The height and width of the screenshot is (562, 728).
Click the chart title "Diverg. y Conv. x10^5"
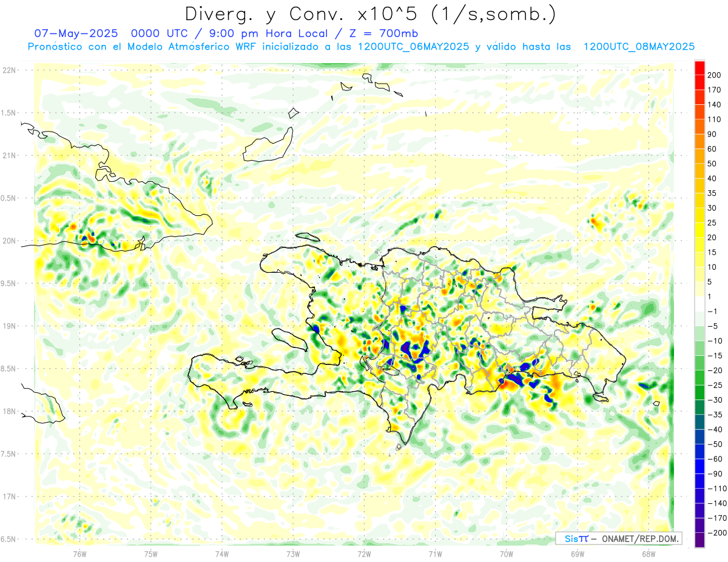(x=300, y=13)
